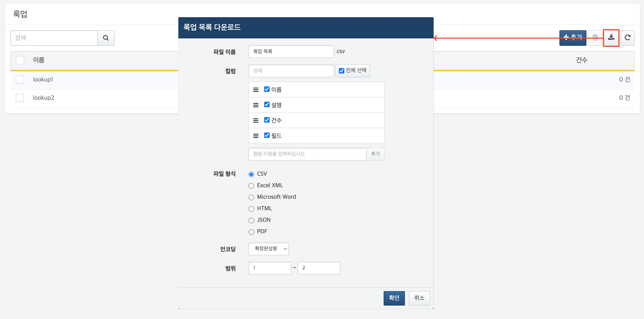Click lookup2's "0 건" count value

click(624, 98)
